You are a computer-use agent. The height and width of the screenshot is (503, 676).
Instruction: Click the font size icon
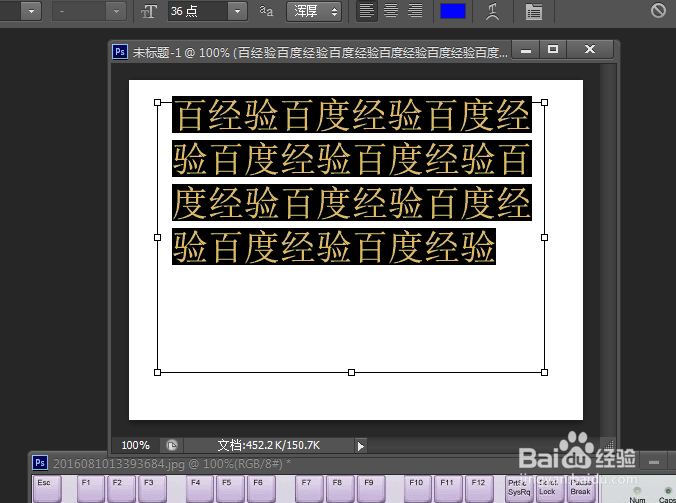[x=149, y=11]
